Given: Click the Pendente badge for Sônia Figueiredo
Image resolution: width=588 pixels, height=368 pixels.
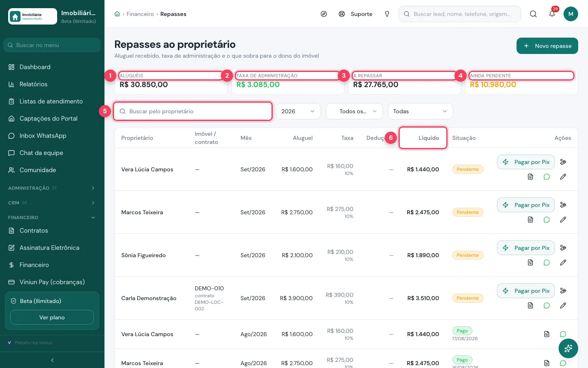Looking at the screenshot, I should pyautogui.click(x=468, y=255).
